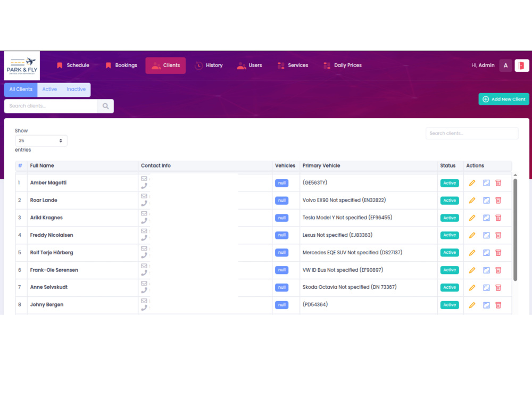
Task: Edit Johny Bergen with the pencil icon
Action: pyautogui.click(x=472, y=305)
